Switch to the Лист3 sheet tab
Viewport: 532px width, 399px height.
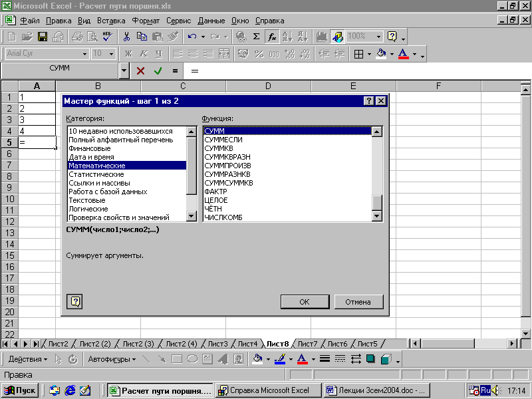click(217, 344)
